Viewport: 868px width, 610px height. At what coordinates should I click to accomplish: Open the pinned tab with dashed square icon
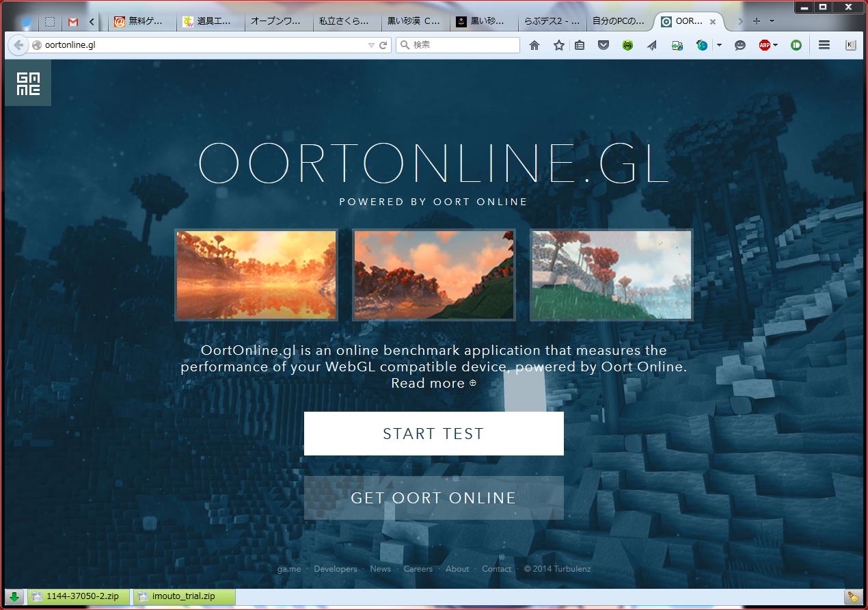(x=50, y=22)
